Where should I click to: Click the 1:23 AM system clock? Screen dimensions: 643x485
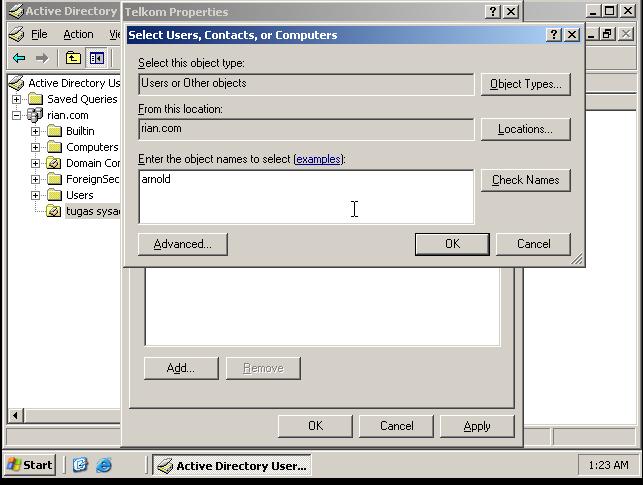[x=608, y=465]
